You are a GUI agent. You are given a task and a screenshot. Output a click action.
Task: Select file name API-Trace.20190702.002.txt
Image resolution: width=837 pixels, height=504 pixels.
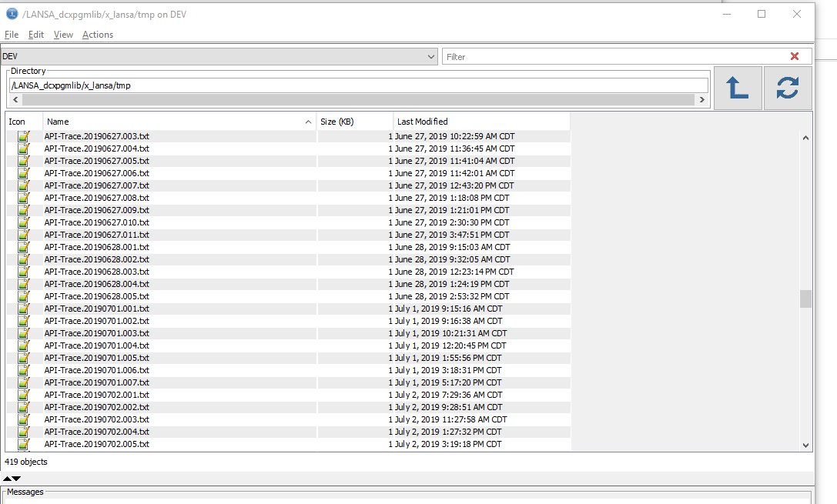(x=96, y=407)
